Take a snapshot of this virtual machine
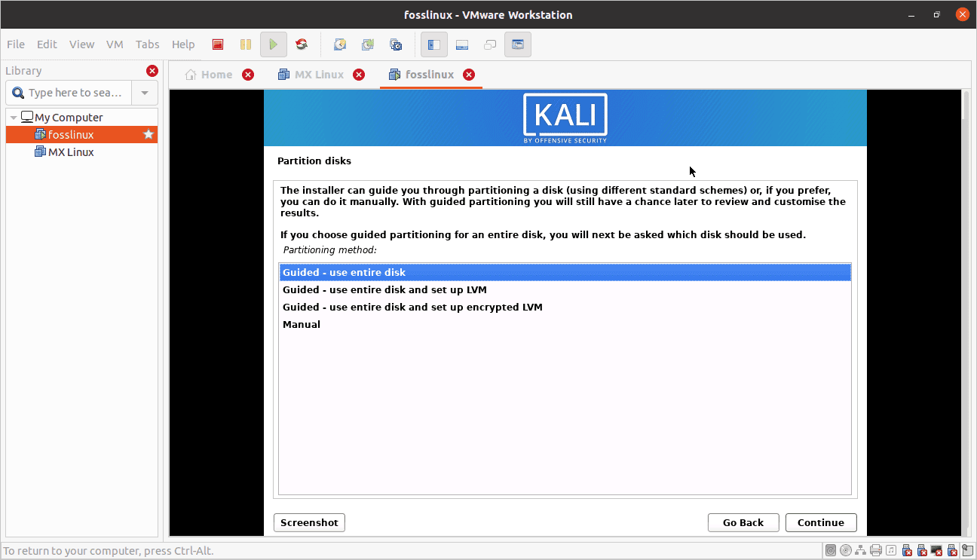The image size is (977, 560). click(x=340, y=44)
